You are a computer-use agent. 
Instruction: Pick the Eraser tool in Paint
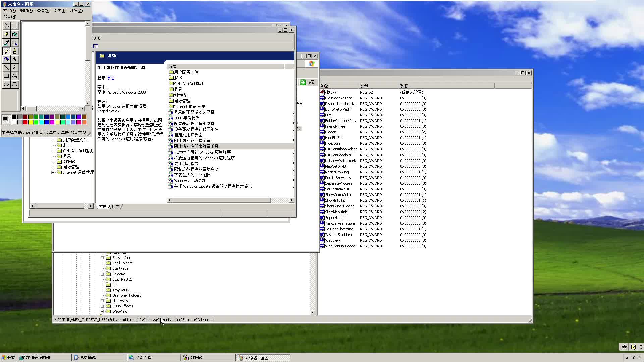pos(6,34)
